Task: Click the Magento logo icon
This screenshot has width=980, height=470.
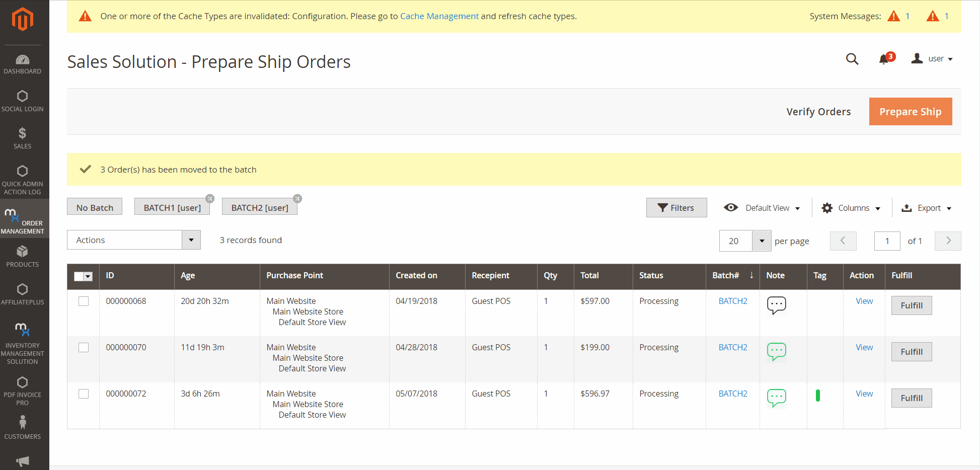Action: point(23,20)
